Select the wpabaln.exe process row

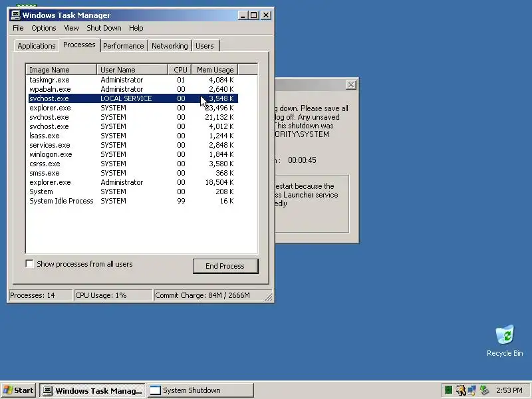click(133, 89)
